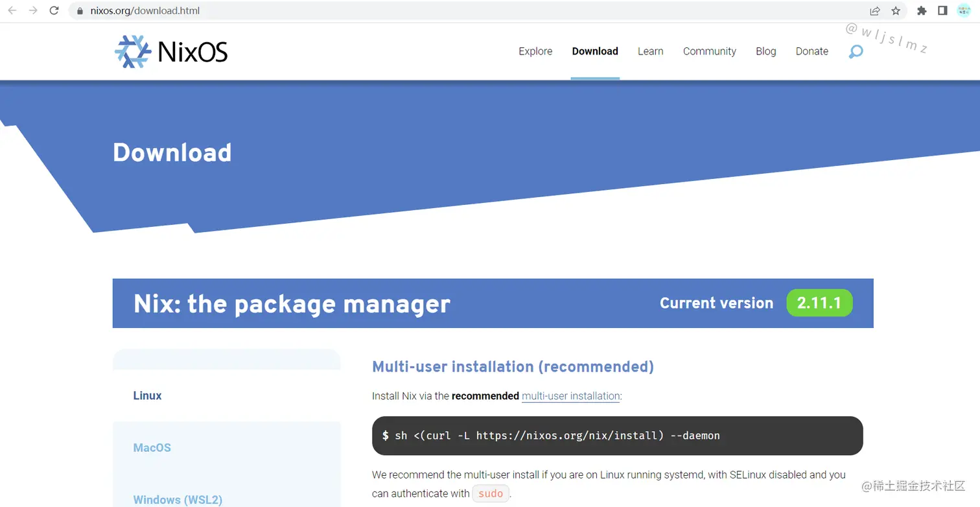The image size is (980, 507).
Task: Click the address bar URL
Action: (145, 10)
